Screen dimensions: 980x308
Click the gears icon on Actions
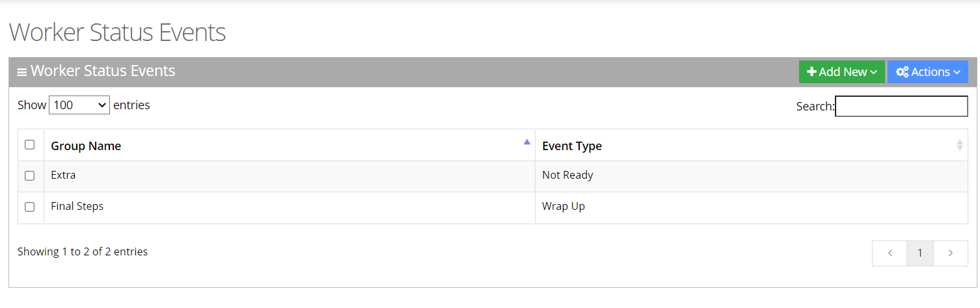click(902, 72)
